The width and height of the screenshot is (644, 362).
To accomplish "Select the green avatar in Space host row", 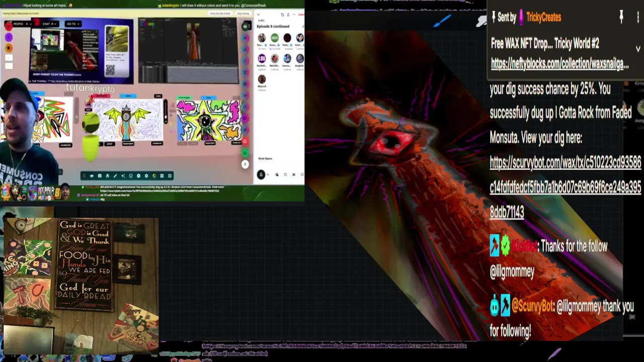I will [275, 38].
